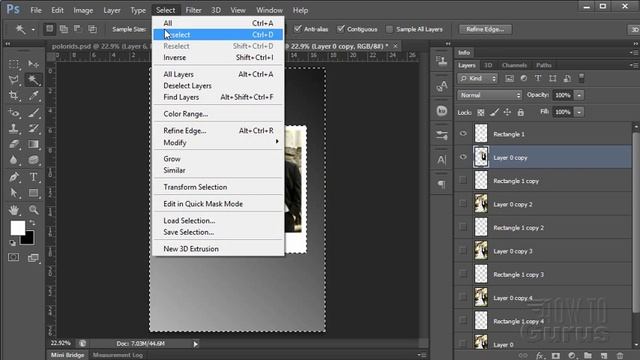
Task: Toggle Contiguous checkbox
Action: [341, 29]
